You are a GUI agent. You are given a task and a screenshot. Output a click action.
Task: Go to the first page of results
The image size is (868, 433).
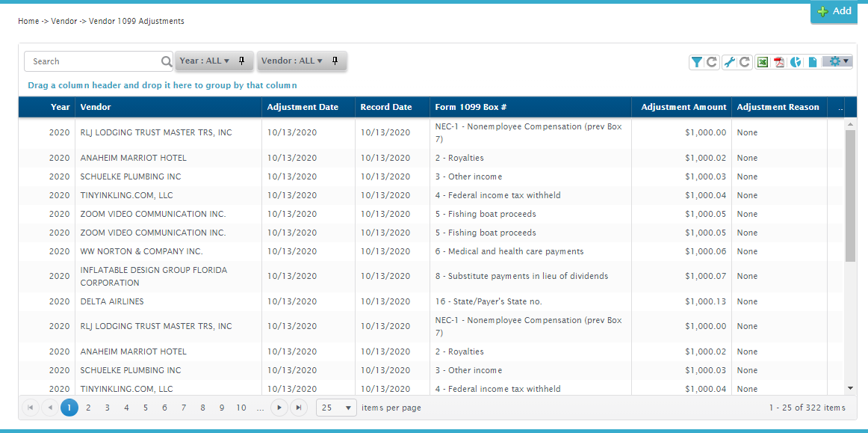click(x=31, y=408)
